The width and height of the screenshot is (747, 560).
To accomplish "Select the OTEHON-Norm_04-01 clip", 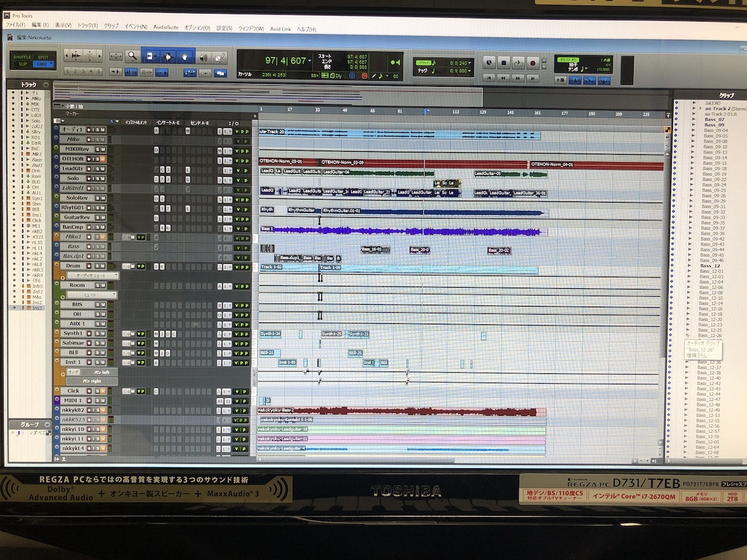I will click(x=596, y=165).
